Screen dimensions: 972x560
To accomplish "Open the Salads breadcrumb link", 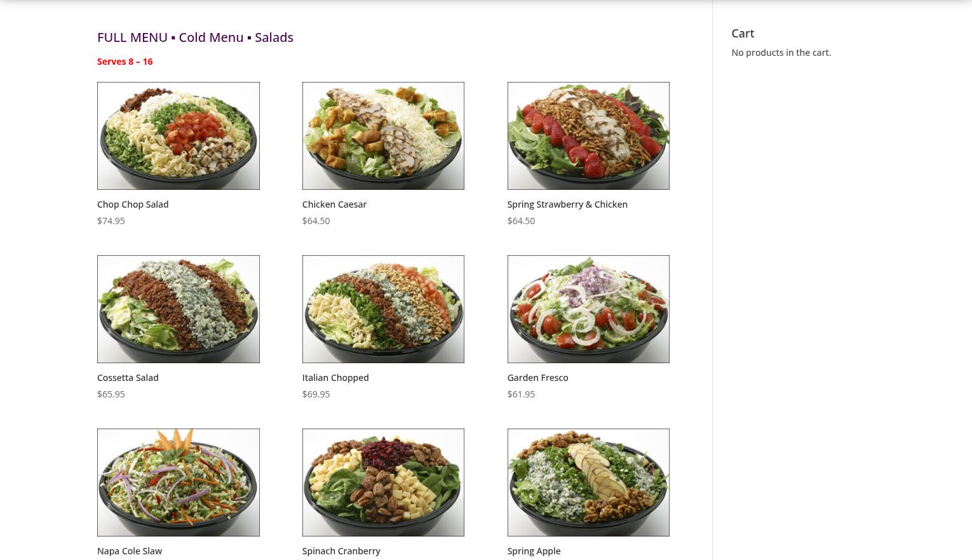I will coord(274,37).
